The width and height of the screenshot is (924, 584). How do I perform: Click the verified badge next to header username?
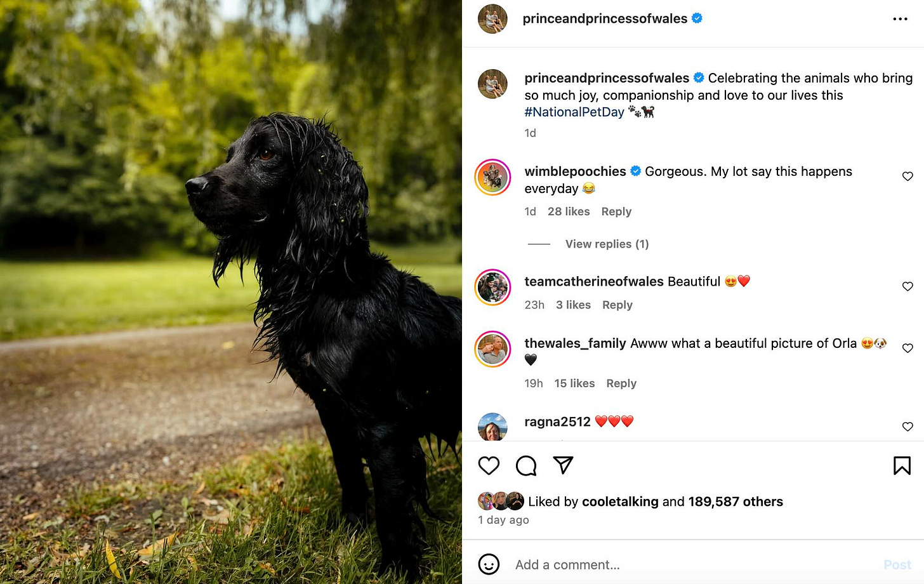pyautogui.click(x=697, y=18)
